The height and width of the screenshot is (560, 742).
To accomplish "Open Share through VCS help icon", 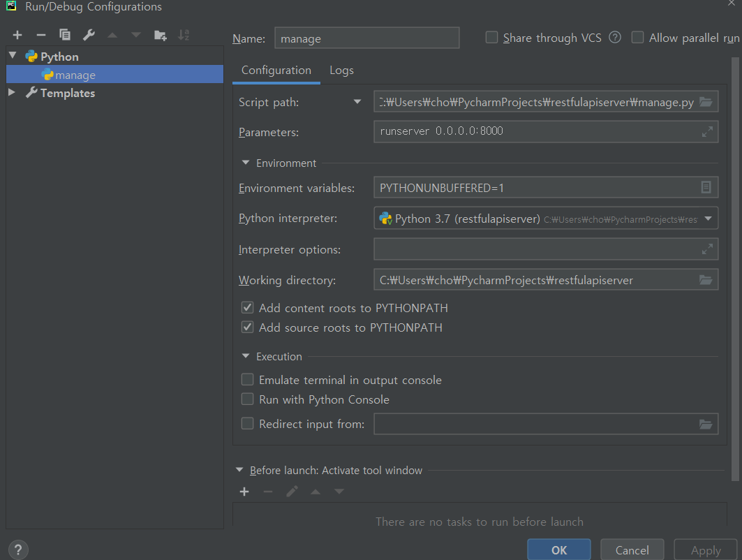I will [615, 38].
